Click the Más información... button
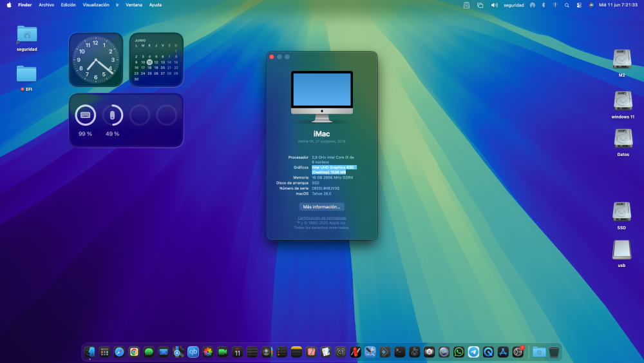Screen dimensions: 644x363 pyautogui.click(x=321, y=207)
